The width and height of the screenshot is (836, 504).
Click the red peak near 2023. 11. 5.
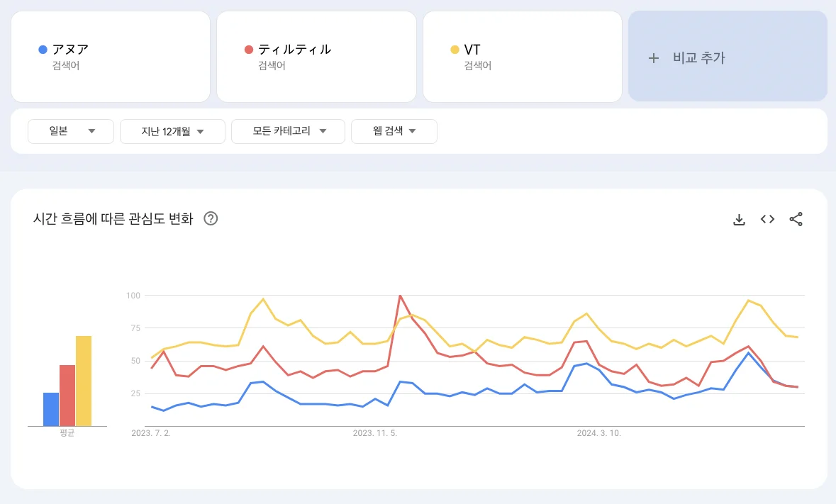click(x=401, y=296)
